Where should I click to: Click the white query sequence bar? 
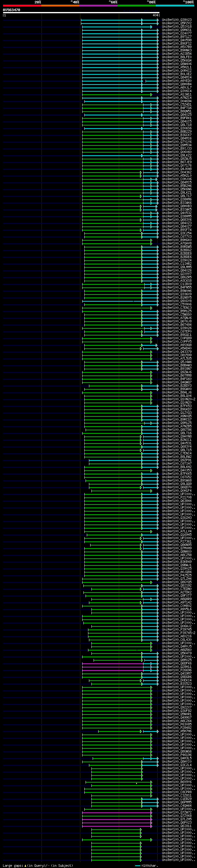[x=81, y=13]
